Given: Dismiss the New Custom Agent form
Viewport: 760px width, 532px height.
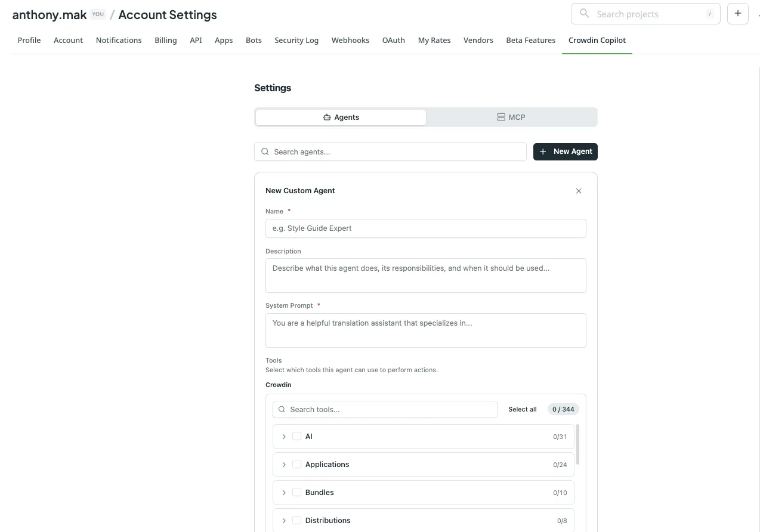Looking at the screenshot, I should pos(578,191).
